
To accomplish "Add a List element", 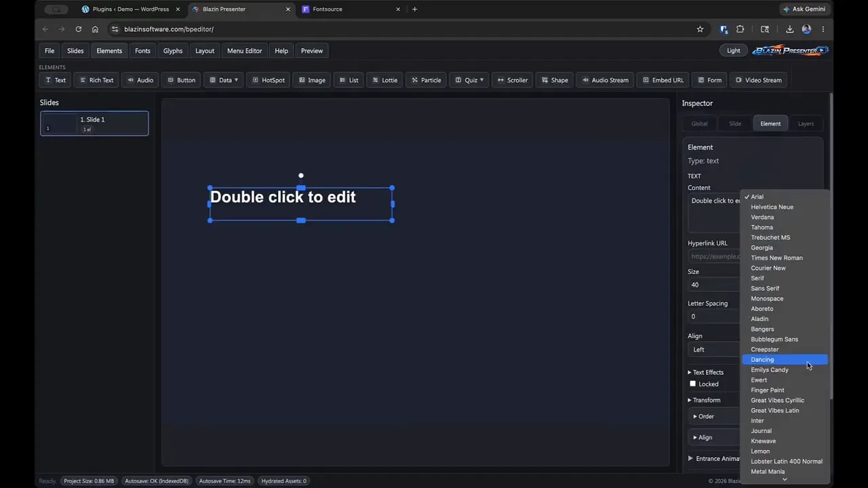I will pyautogui.click(x=349, y=80).
